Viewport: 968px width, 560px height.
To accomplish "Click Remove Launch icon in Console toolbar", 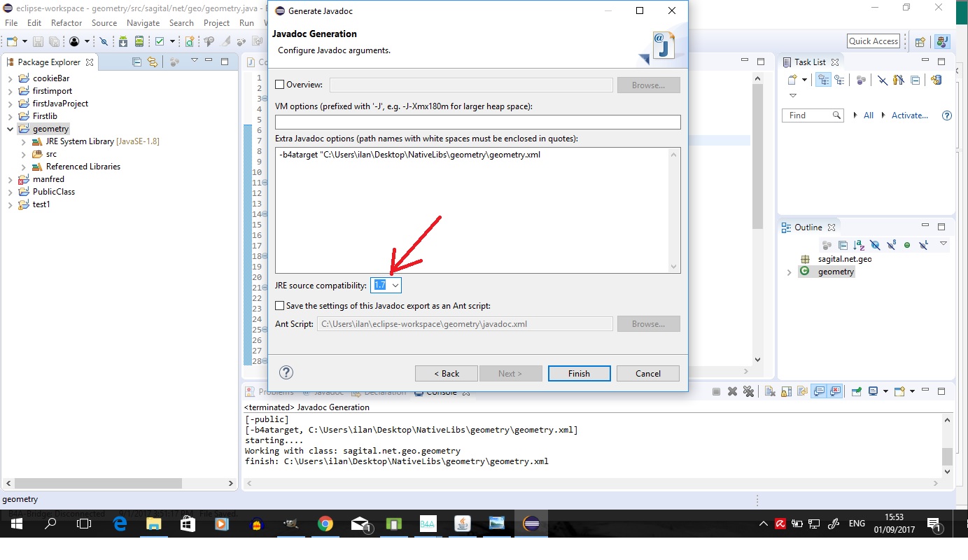I will [732, 392].
